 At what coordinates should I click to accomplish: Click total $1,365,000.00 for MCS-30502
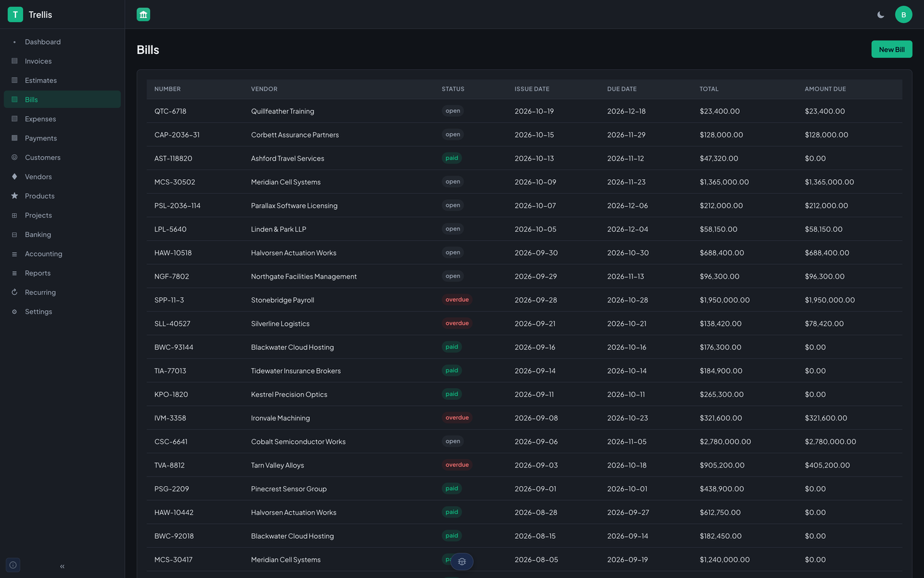[x=724, y=182]
